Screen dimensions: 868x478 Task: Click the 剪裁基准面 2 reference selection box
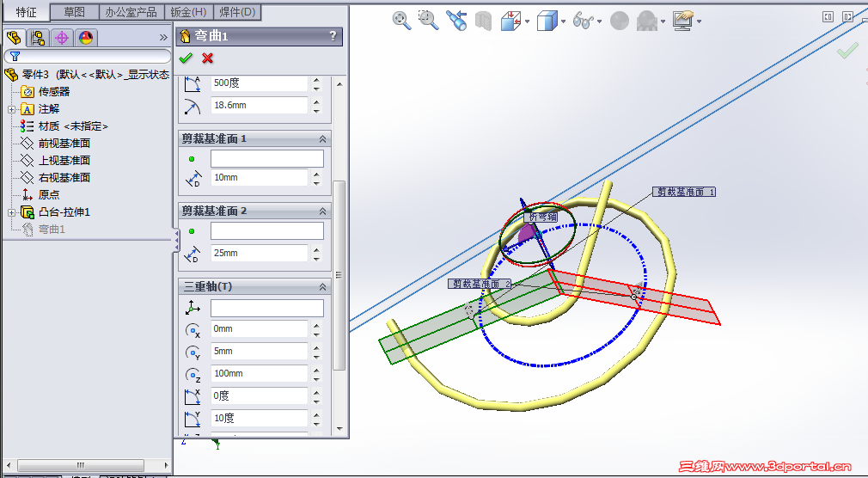tap(266, 231)
